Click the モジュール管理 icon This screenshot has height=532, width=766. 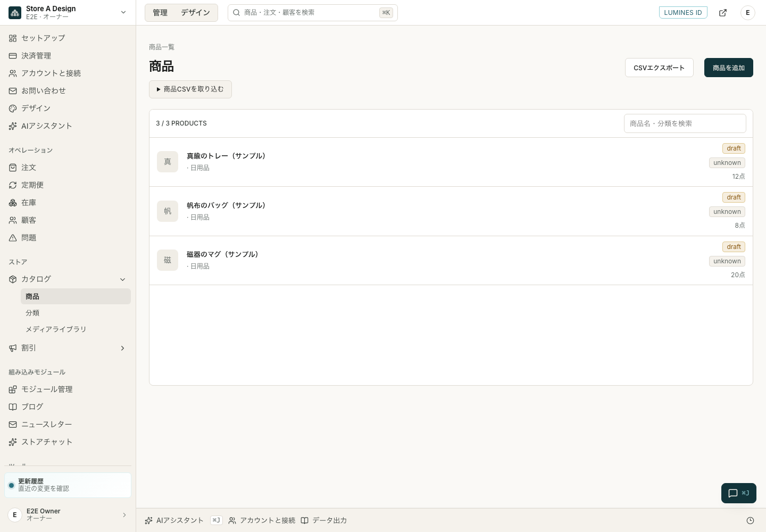[x=13, y=389]
